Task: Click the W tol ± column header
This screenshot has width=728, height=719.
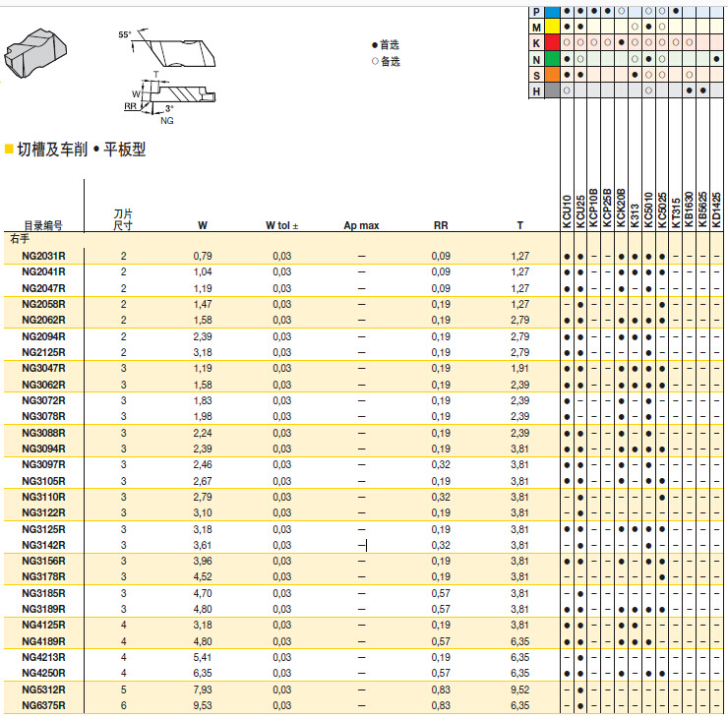Action: pyautogui.click(x=281, y=225)
